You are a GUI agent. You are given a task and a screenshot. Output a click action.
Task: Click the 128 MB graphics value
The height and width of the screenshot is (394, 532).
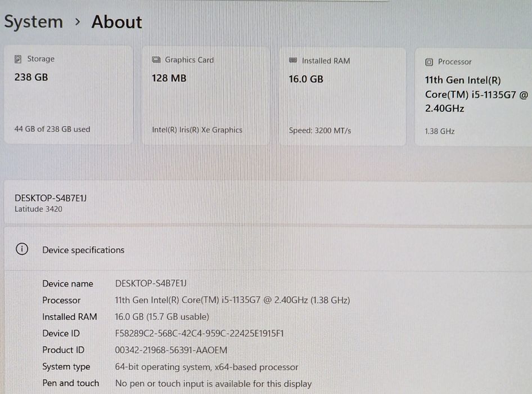coord(169,78)
